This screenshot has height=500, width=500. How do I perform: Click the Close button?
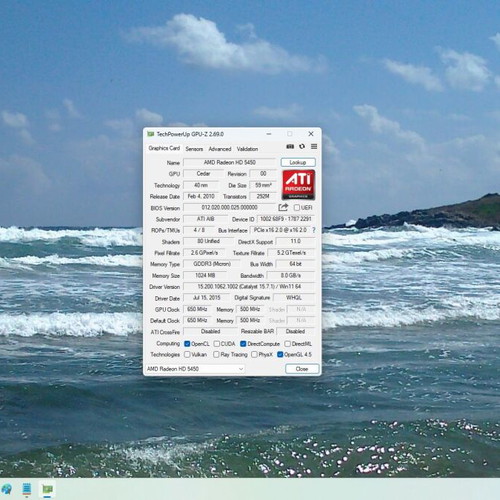(x=302, y=369)
